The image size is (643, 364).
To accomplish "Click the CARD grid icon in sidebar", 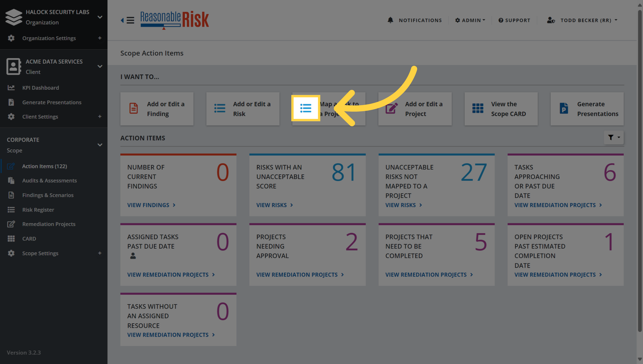I will (x=11, y=239).
